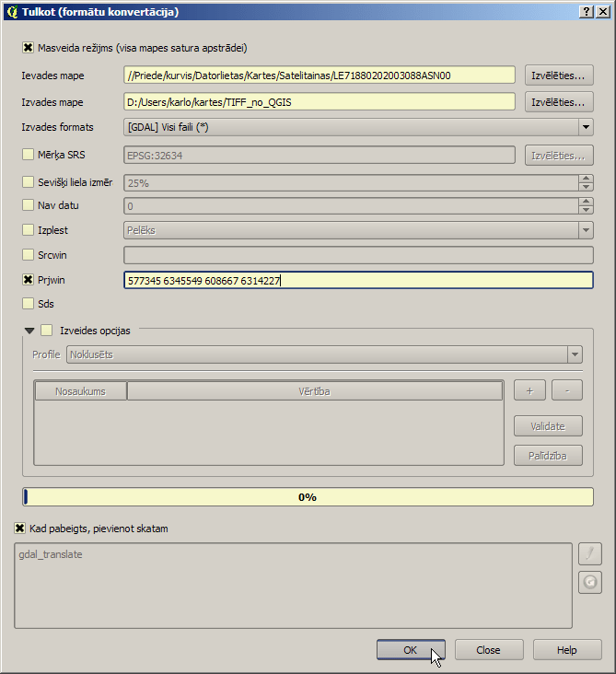Click the OK button
The image size is (616, 674).
click(411, 650)
